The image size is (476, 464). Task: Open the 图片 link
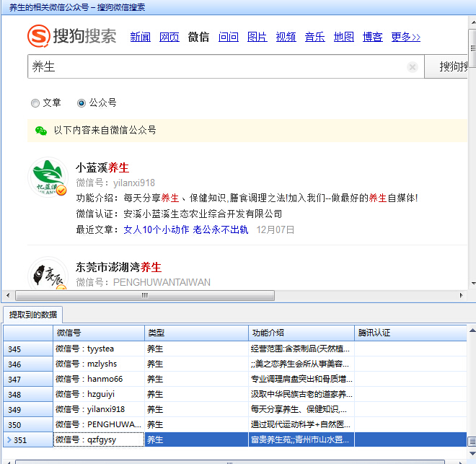(x=257, y=37)
